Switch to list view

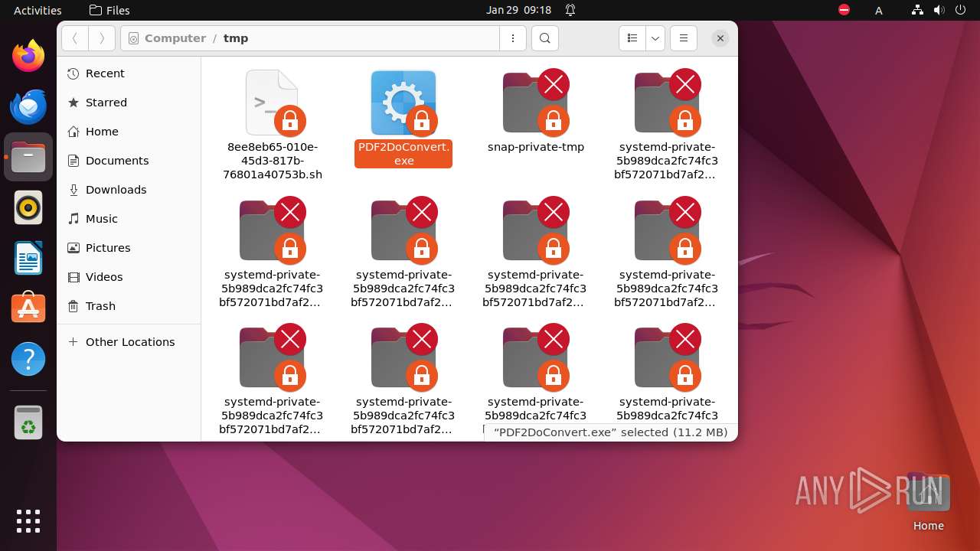pos(632,38)
